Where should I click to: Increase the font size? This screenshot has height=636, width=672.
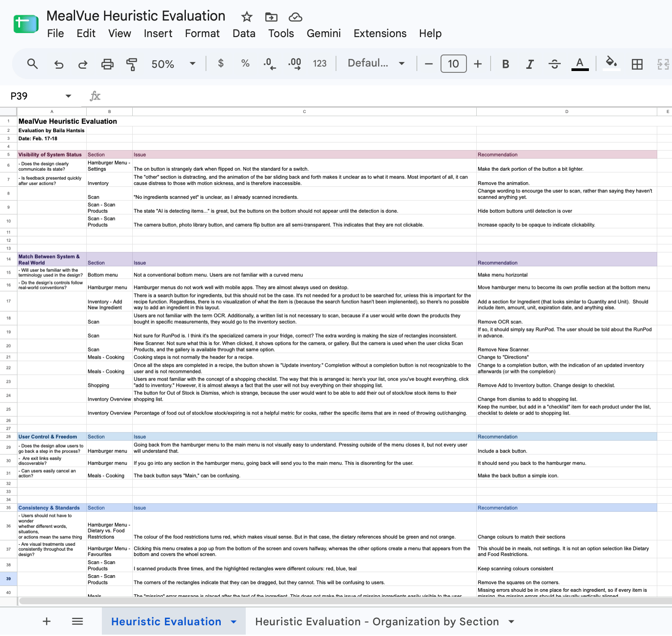tap(478, 64)
